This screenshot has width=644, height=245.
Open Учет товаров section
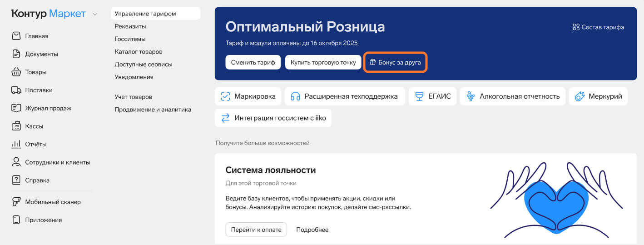coord(134,97)
